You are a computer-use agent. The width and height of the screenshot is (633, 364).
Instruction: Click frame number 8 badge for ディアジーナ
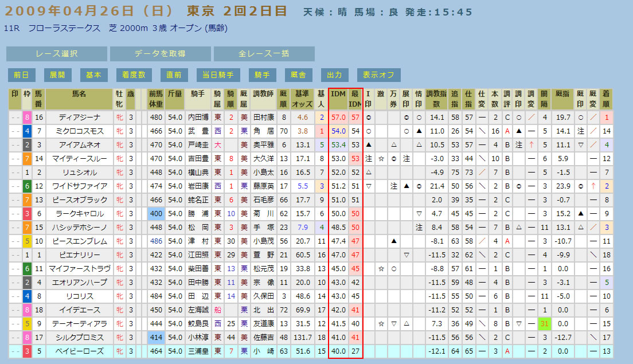point(27,118)
